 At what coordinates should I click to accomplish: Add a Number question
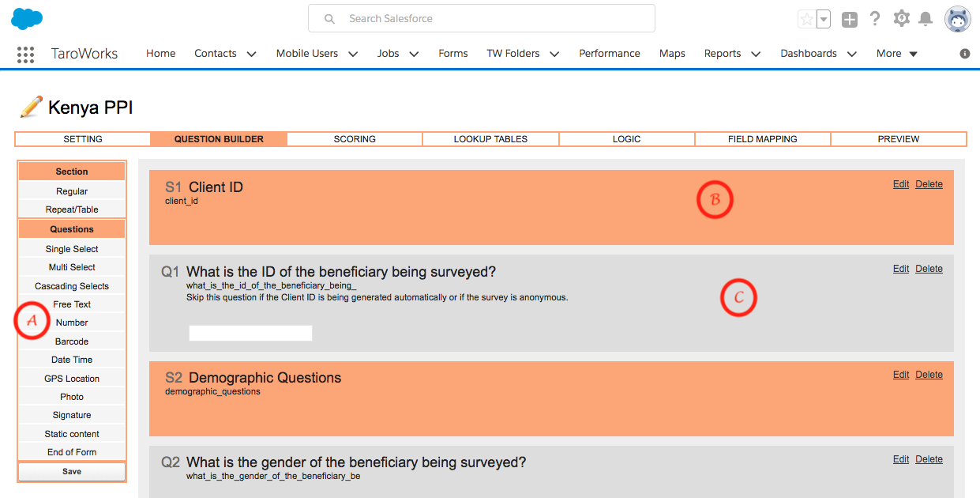72,323
